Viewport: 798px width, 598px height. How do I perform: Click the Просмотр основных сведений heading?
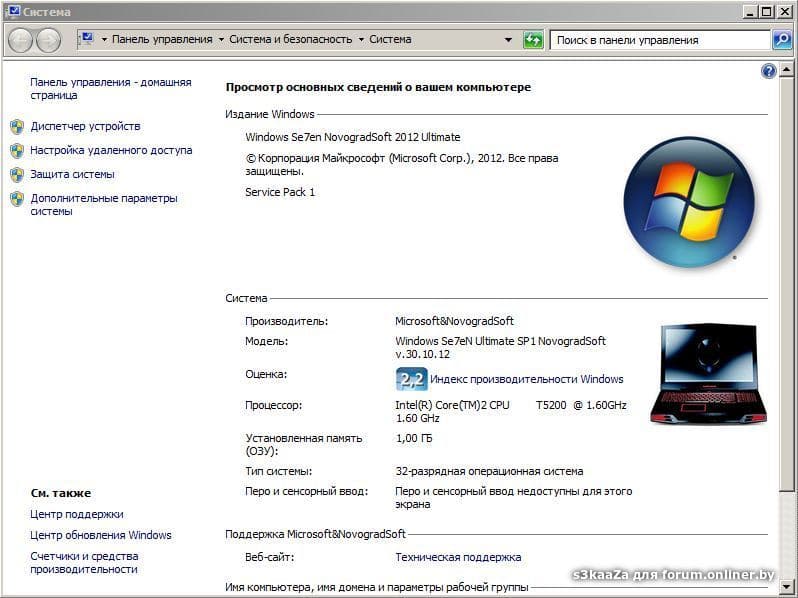(378, 87)
